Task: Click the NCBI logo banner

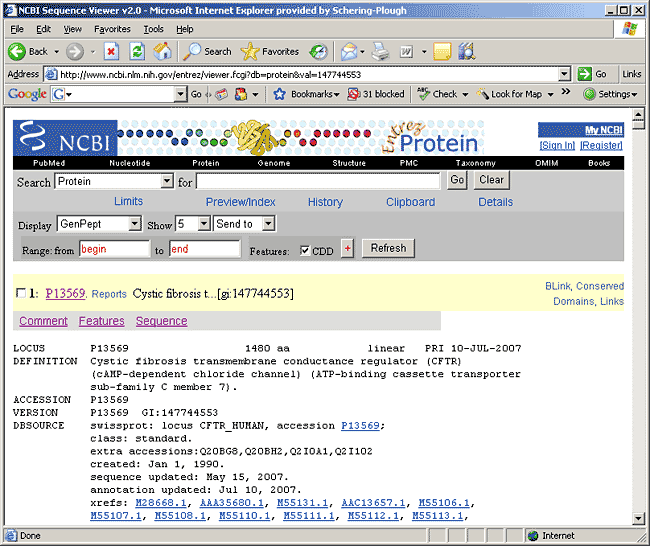Action: pyautogui.click(x=65, y=138)
